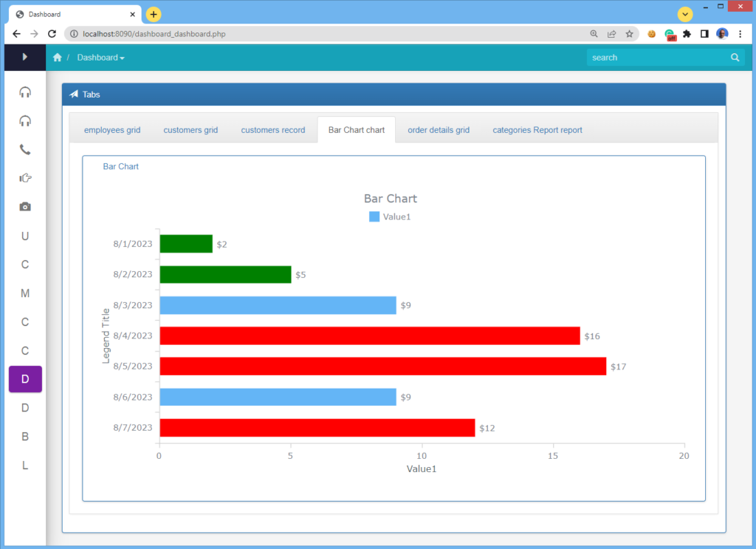This screenshot has height=549, width=756.
Task: Click the cookie icon in the browser toolbar
Action: pyautogui.click(x=650, y=34)
